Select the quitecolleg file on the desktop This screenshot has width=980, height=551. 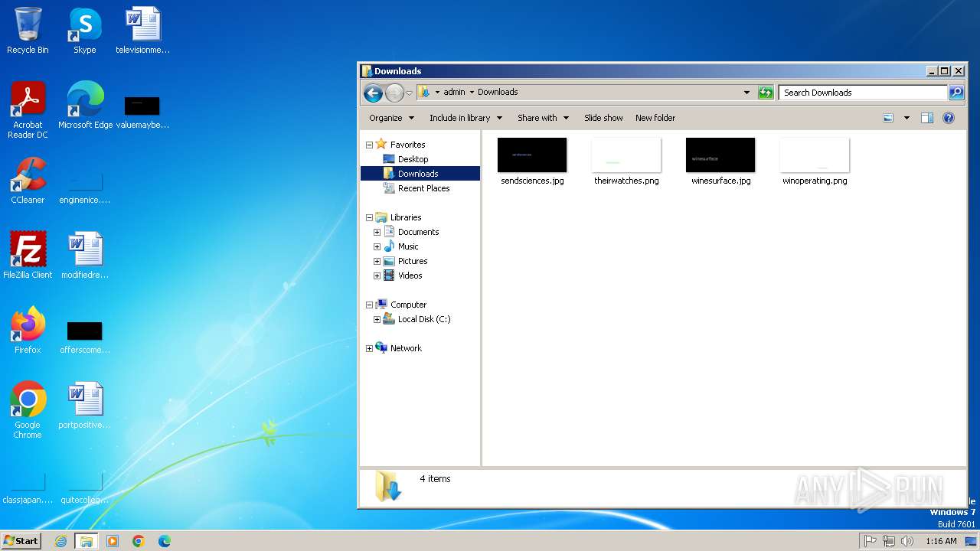click(85, 489)
